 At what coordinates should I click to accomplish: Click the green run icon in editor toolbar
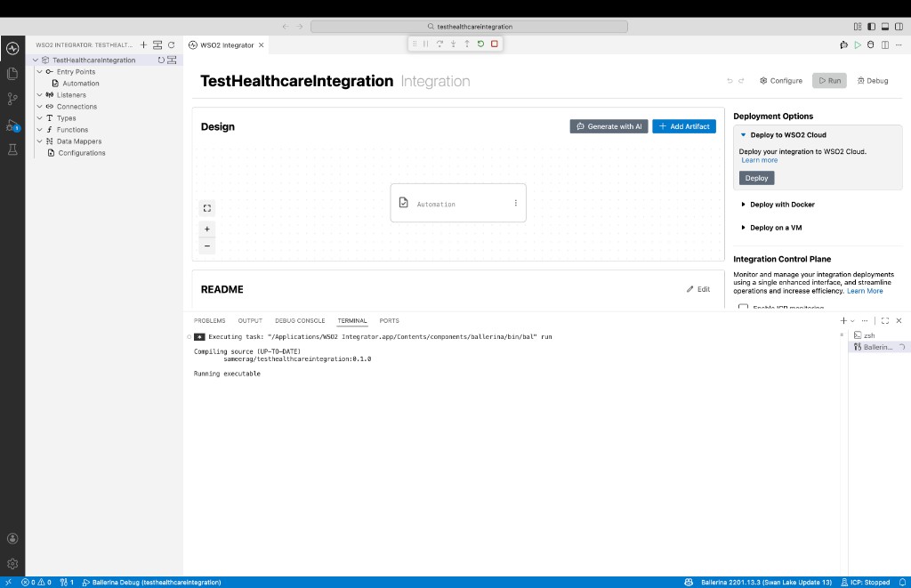858,44
